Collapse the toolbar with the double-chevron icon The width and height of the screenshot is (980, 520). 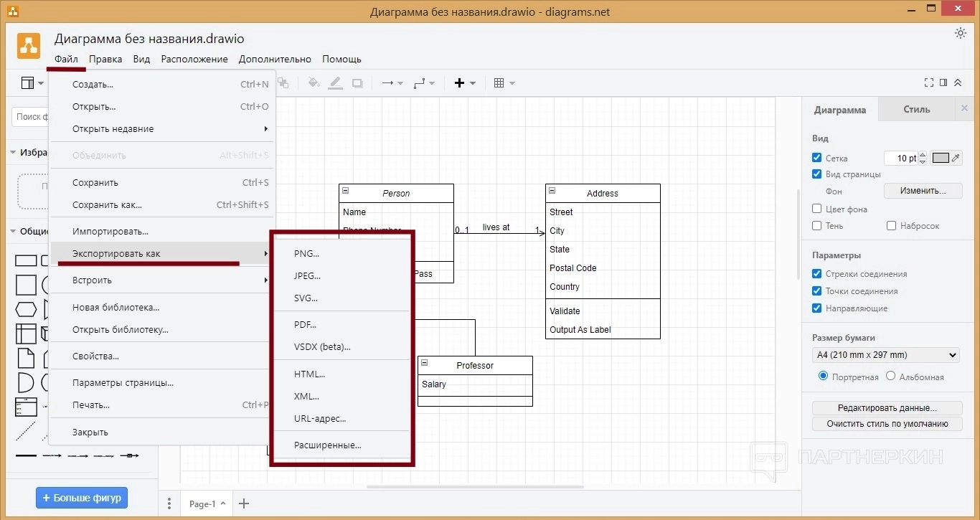tap(958, 83)
